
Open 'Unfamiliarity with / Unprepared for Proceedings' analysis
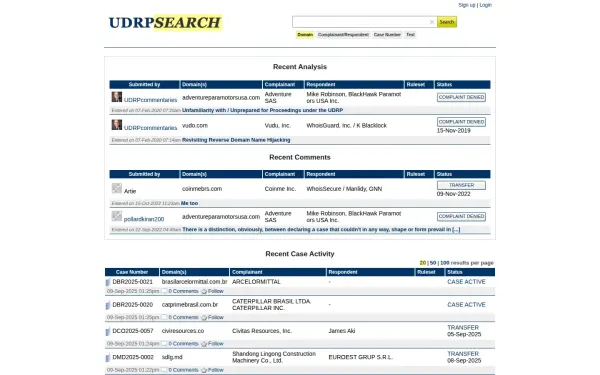coord(262,110)
